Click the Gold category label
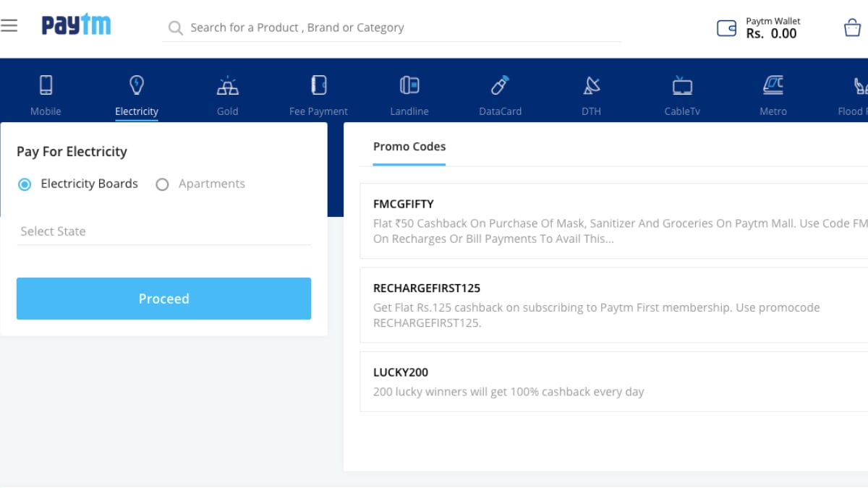The width and height of the screenshot is (868, 488). pos(227,111)
